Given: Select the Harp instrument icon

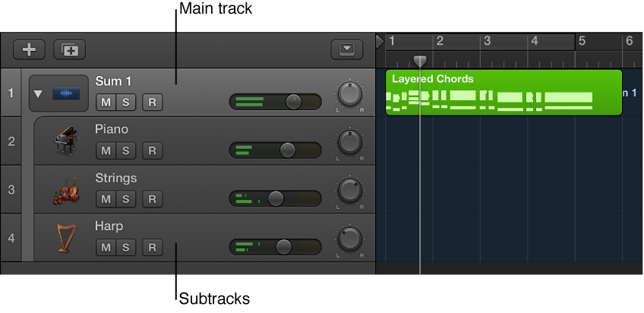Looking at the screenshot, I should coord(66,238).
